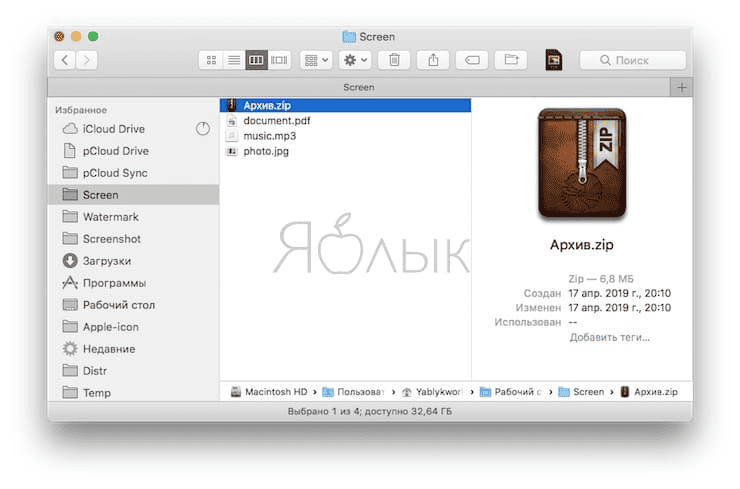Click the zip file name under preview
Viewport: 740px width, 489px height.
pyautogui.click(x=582, y=245)
